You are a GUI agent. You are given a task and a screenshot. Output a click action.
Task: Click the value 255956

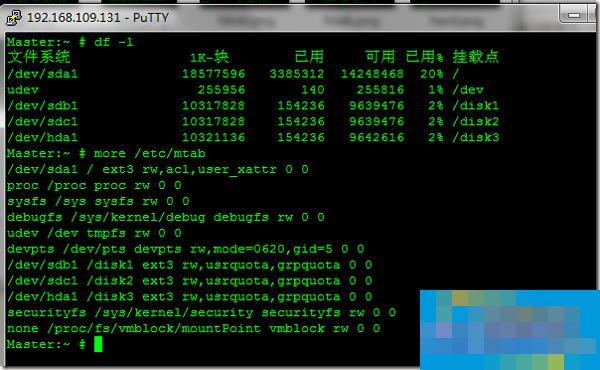(221, 90)
